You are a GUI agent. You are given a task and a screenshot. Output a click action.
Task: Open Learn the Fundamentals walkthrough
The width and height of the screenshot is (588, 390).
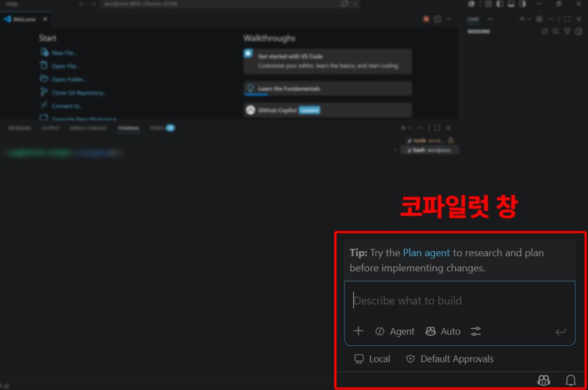pyautogui.click(x=328, y=88)
